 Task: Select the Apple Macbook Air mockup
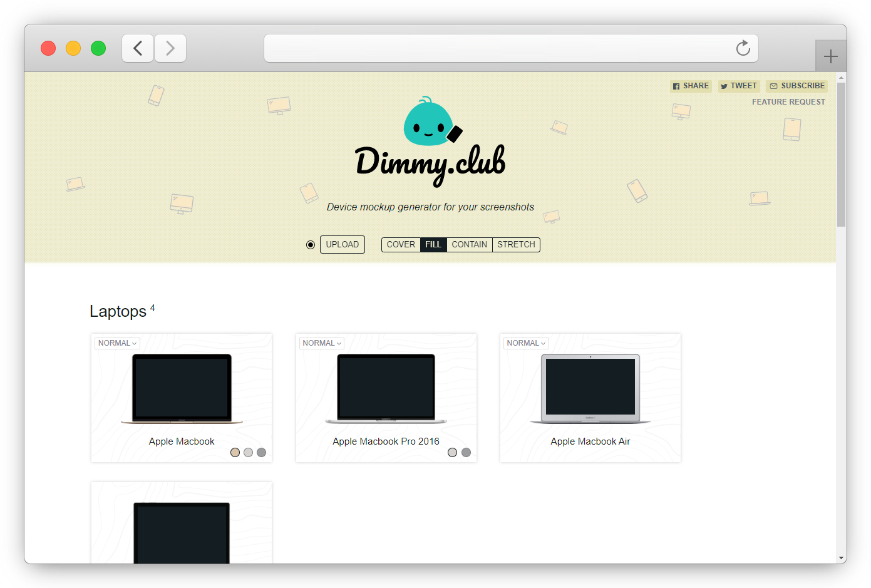coord(590,389)
